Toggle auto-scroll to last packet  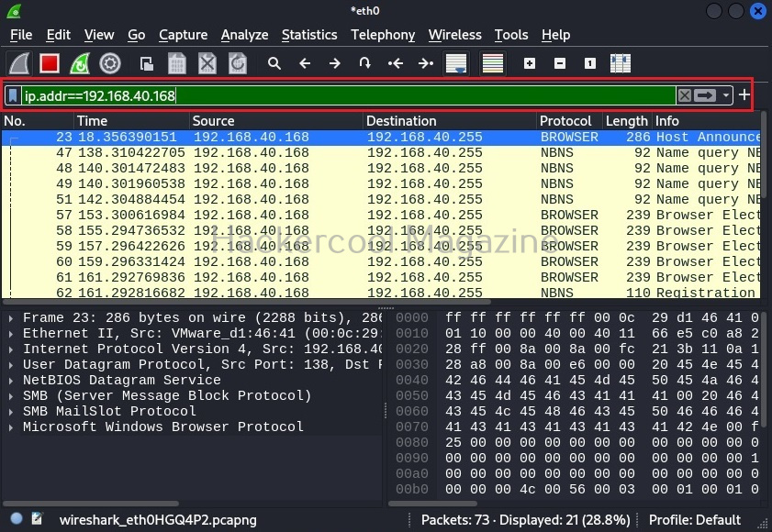[456, 63]
